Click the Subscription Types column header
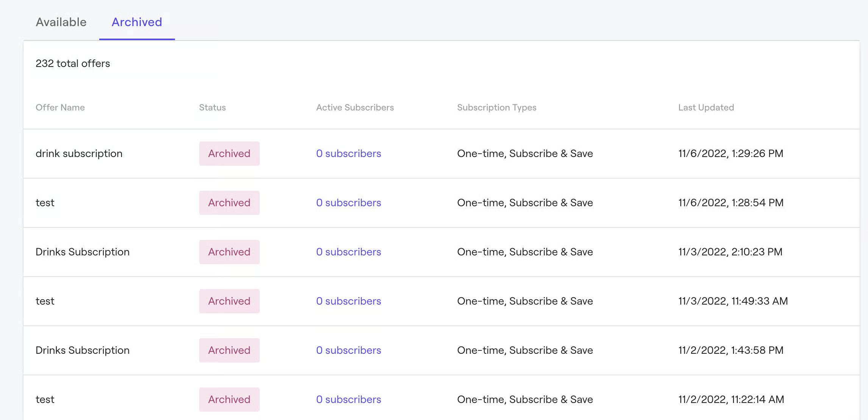868x420 pixels. click(x=496, y=107)
